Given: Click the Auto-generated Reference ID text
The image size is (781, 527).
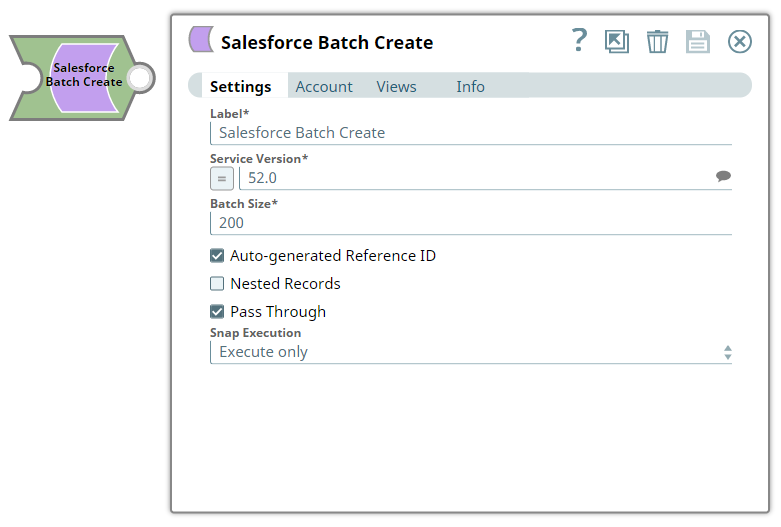Looking at the screenshot, I should coord(333,256).
